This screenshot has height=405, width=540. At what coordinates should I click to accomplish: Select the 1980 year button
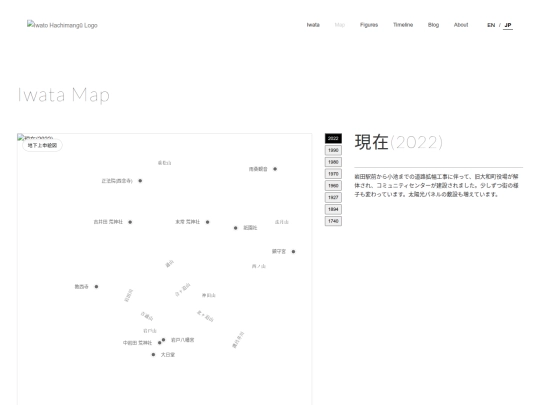pos(333,162)
